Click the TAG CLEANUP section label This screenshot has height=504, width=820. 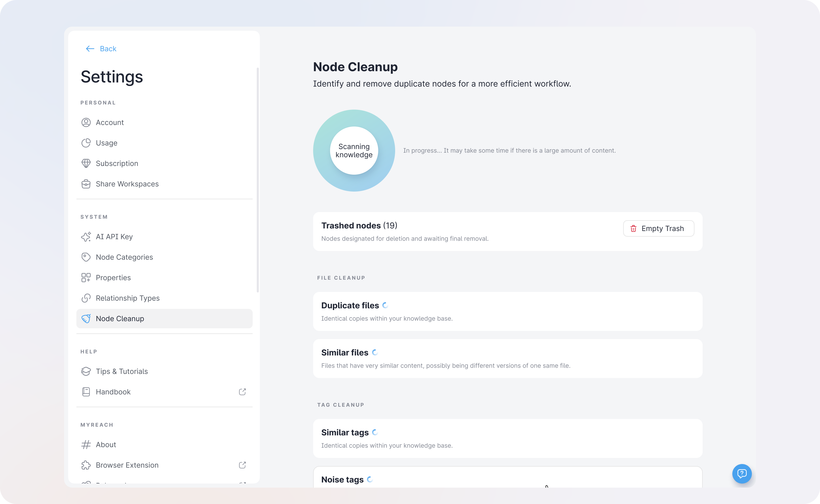341,405
